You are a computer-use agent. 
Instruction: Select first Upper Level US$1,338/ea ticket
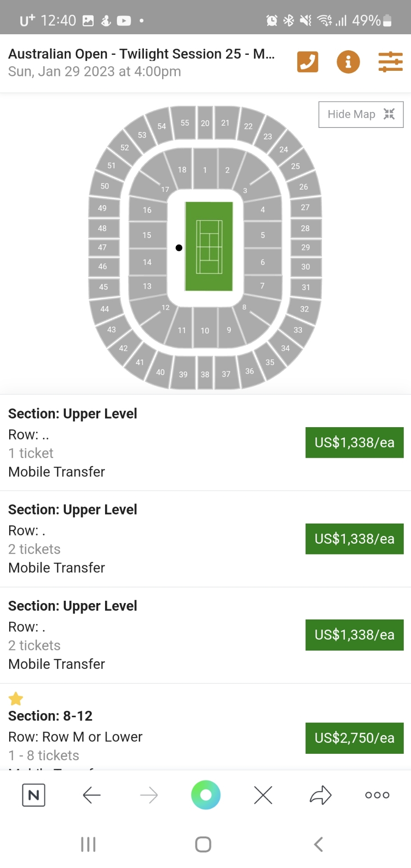coord(354,442)
